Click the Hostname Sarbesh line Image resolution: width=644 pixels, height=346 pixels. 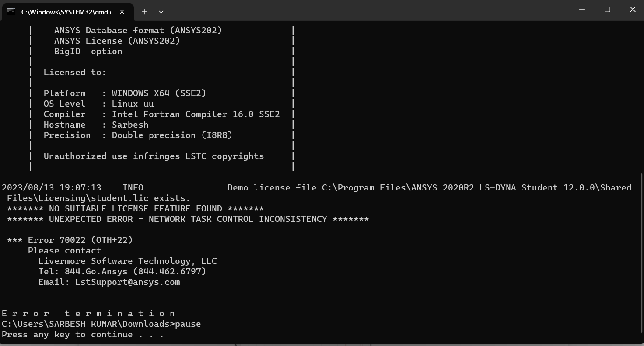pos(96,125)
